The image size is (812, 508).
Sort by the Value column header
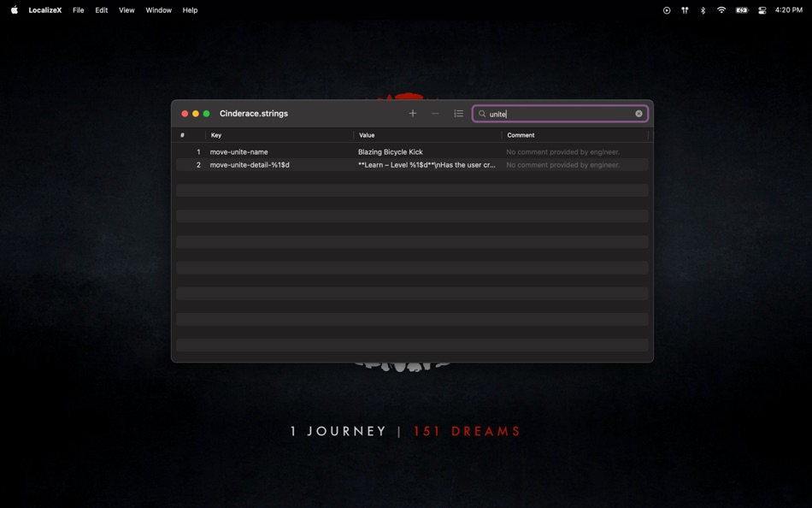(x=427, y=135)
